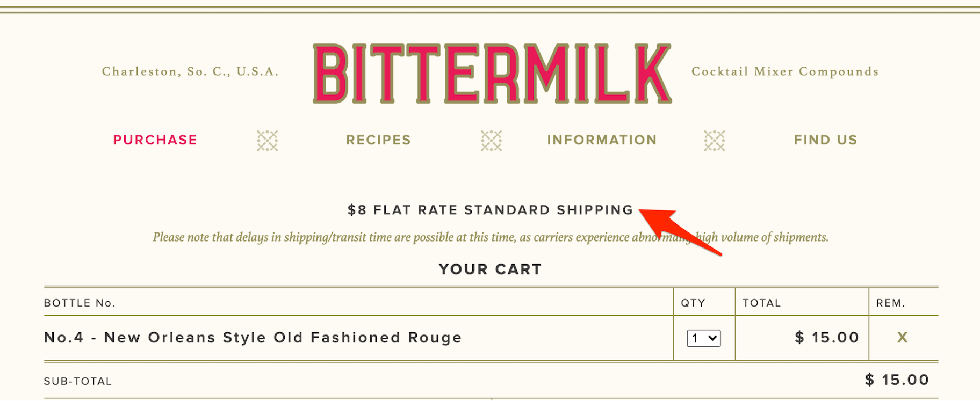Click the $8 flat rate shipping heading
This screenshot has height=401, width=980.
(x=490, y=210)
